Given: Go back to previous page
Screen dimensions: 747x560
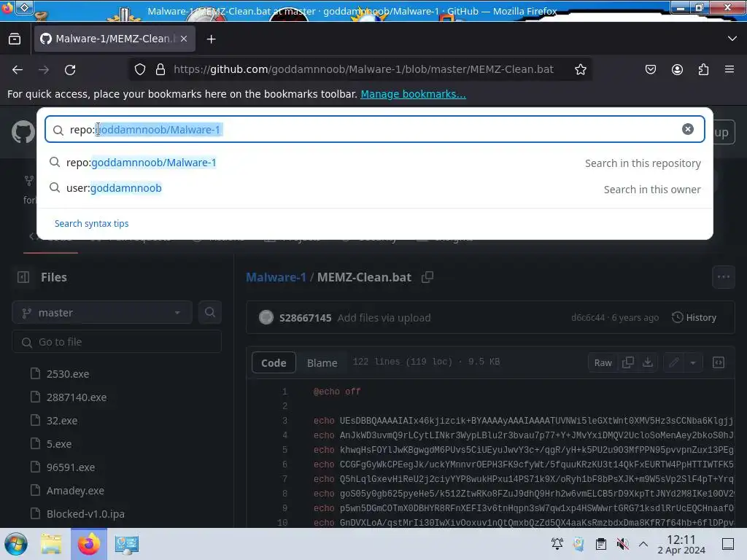Looking at the screenshot, I should [18, 70].
